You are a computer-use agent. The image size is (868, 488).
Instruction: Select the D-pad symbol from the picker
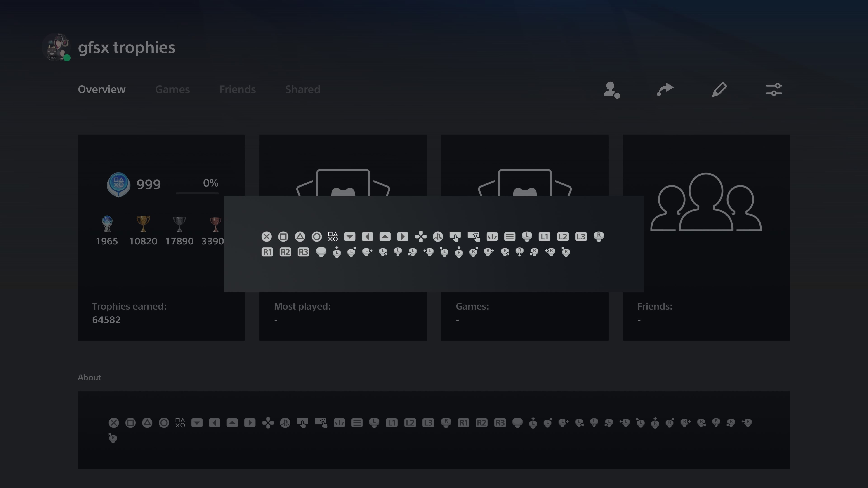(x=421, y=236)
